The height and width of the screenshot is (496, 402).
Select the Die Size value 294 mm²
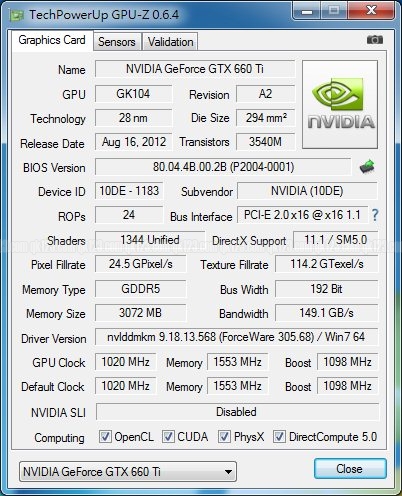(x=266, y=118)
